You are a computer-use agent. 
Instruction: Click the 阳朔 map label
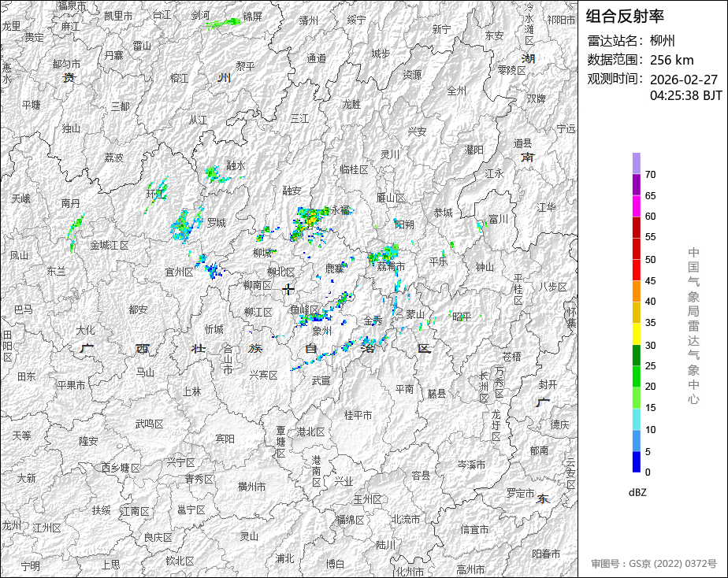[404, 224]
